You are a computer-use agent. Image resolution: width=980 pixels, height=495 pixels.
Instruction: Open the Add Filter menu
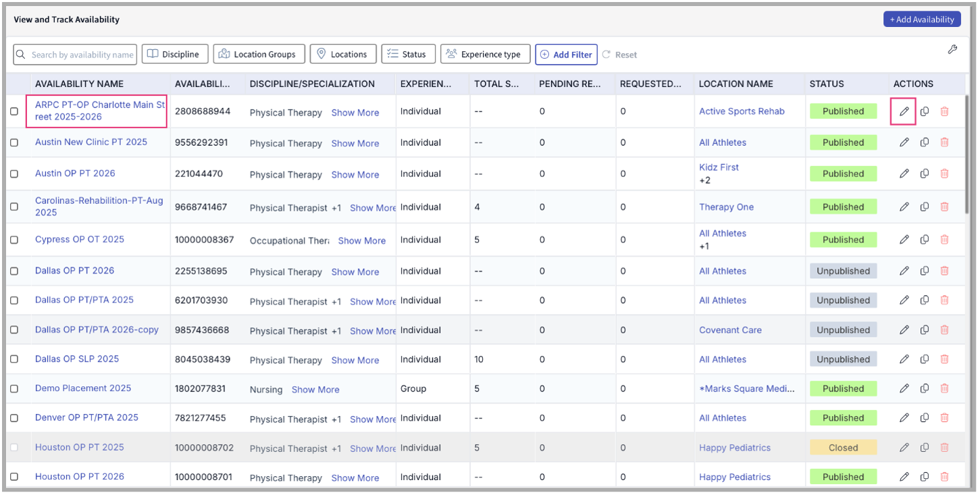pyautogui.click(x=566, y=54)
